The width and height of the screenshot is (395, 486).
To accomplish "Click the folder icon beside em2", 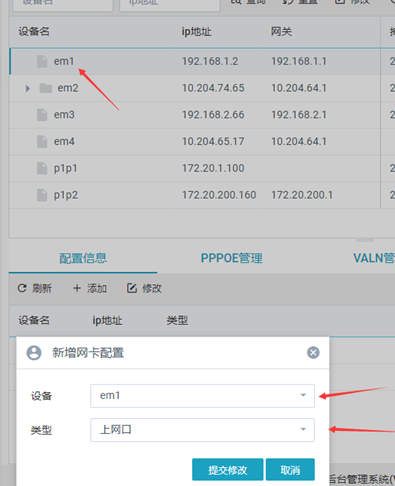I will coord(46,88).
